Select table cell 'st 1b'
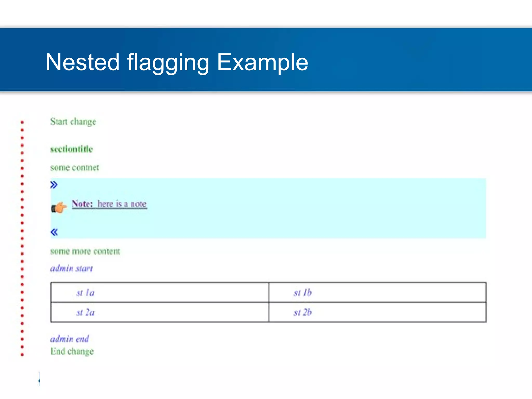This screenshot has width=532, height=399. pyautogui.click(x=377, y=293)
